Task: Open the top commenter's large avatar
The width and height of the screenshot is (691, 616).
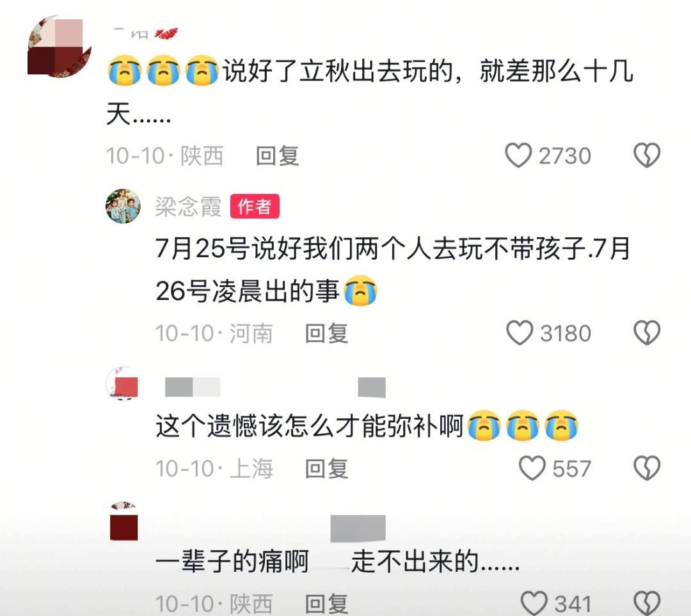Action: coord(60,46)
